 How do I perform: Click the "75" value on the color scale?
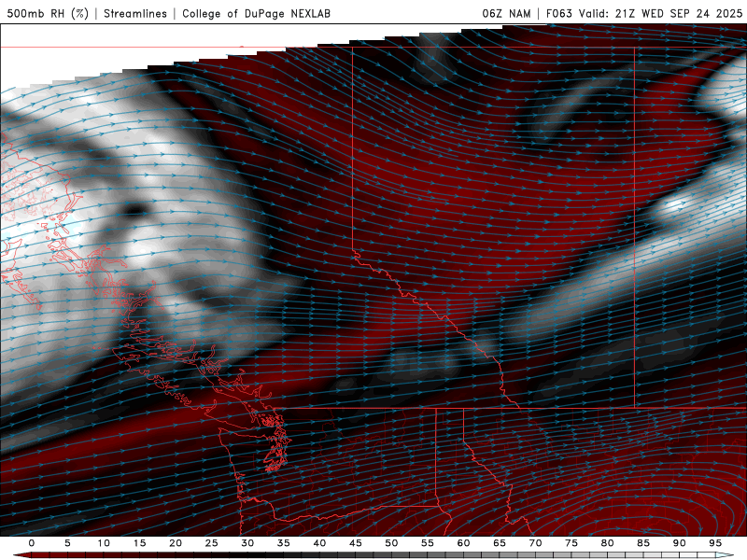(x=571, y=543)
